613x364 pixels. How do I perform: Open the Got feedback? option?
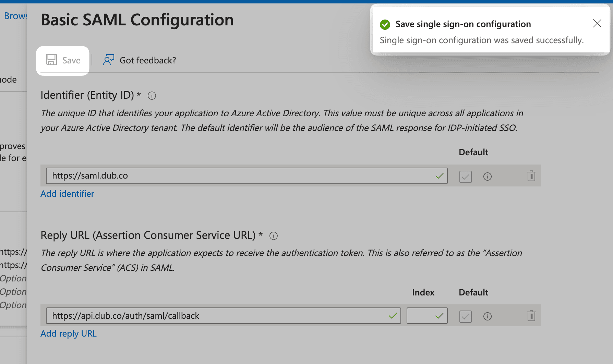pos(139,60)
